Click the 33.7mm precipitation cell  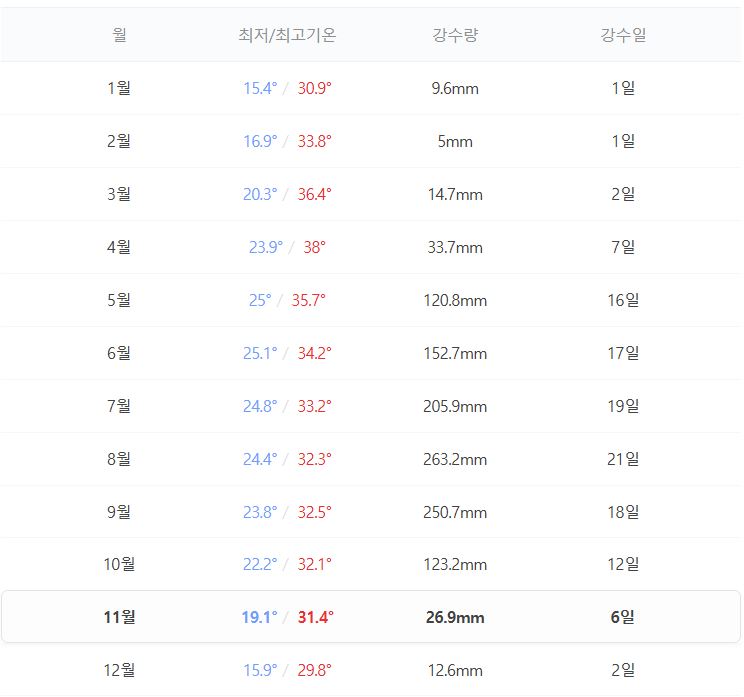[x=455, y=248]
